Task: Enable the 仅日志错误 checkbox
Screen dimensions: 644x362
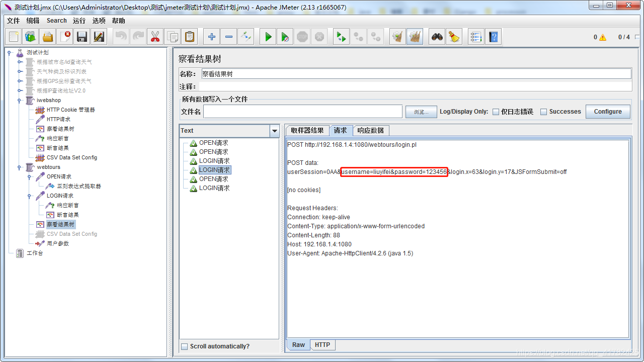Action: point(496,112)
